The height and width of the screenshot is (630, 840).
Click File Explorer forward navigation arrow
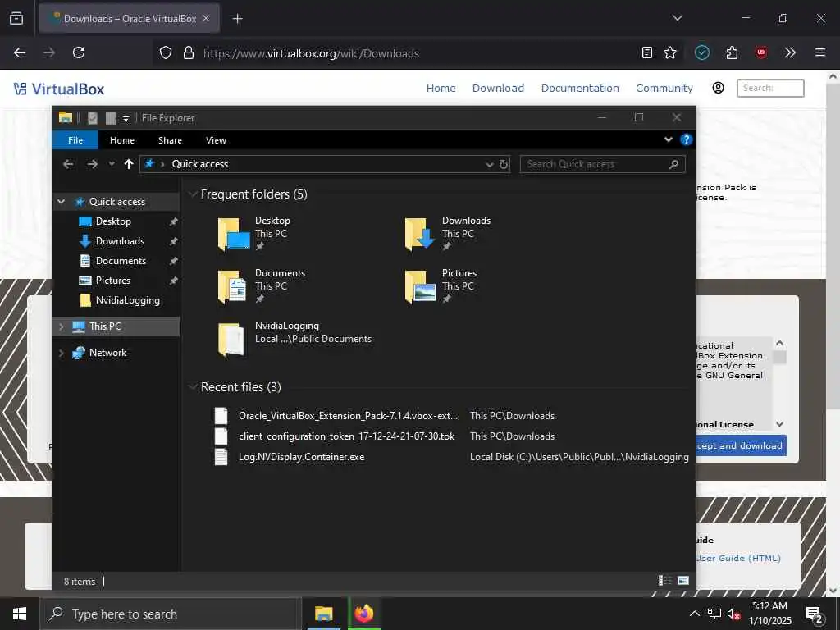tap(92, 164)
